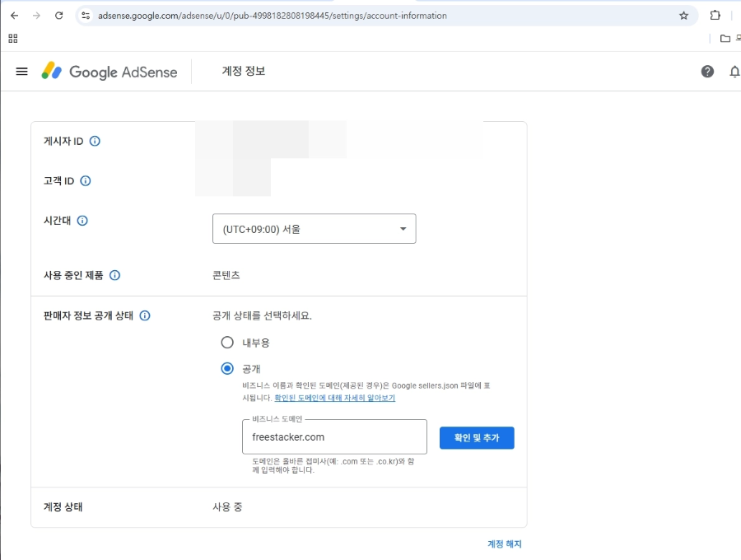The width and height of the screenshot is (741, 560).
Task: Select the 내부용 radio option
Action: (227, 342)
